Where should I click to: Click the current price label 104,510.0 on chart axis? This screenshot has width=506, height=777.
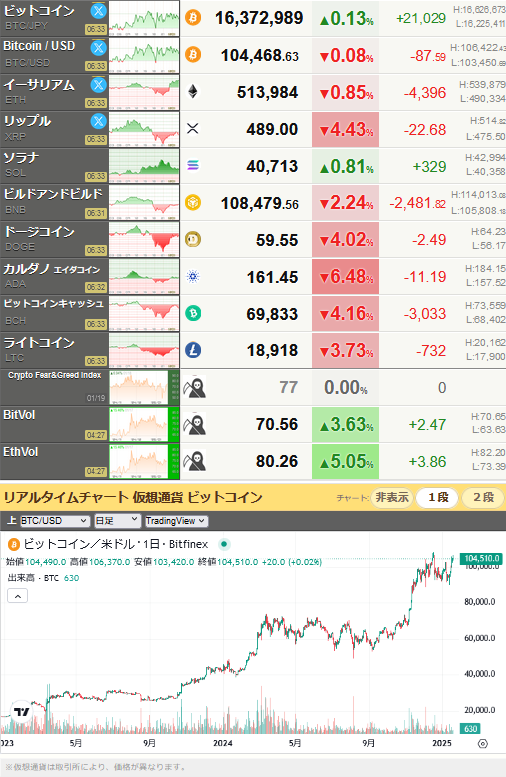[481, 558]
